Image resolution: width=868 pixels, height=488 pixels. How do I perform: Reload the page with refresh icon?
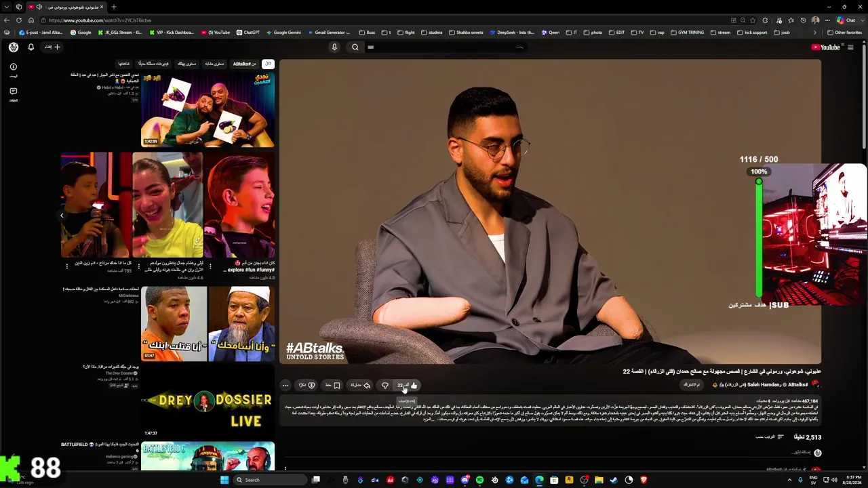19,20
